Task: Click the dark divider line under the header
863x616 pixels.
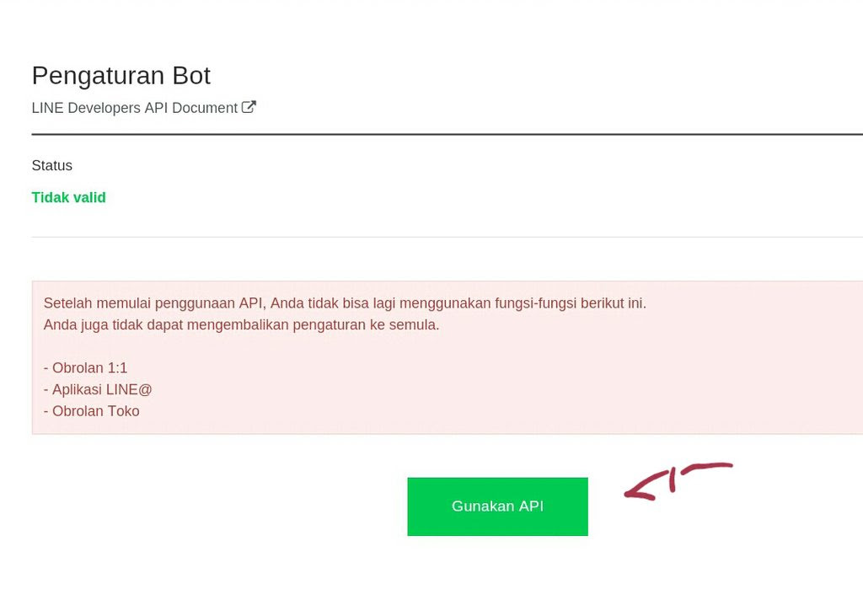Action: [447, 134]
